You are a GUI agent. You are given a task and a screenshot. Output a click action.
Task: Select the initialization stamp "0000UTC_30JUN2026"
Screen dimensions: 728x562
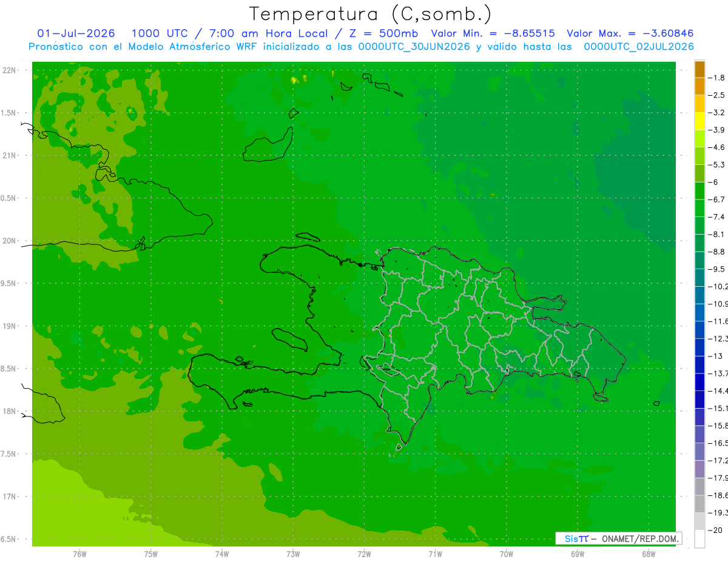414,47
